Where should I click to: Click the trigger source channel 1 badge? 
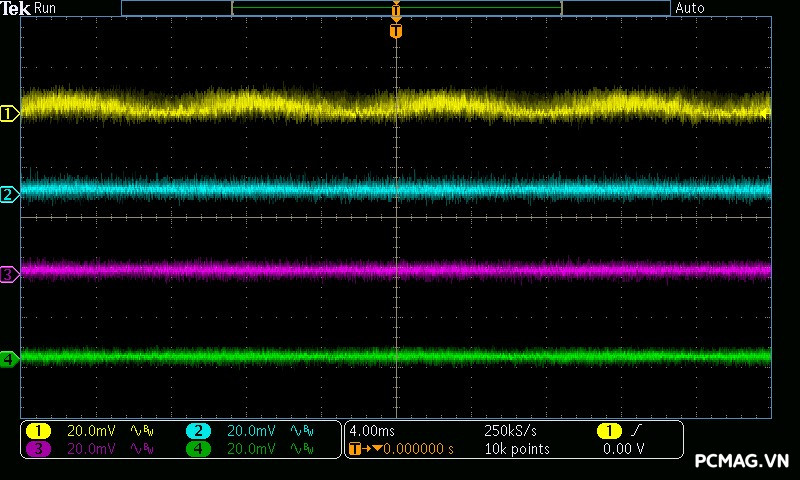(x=609, y=431)
